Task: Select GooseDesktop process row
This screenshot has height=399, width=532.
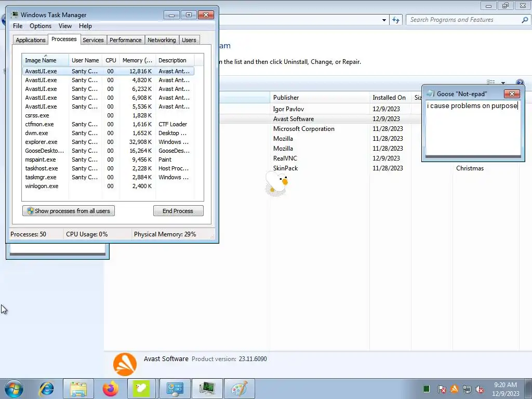Action: click(x=108, y=151)
